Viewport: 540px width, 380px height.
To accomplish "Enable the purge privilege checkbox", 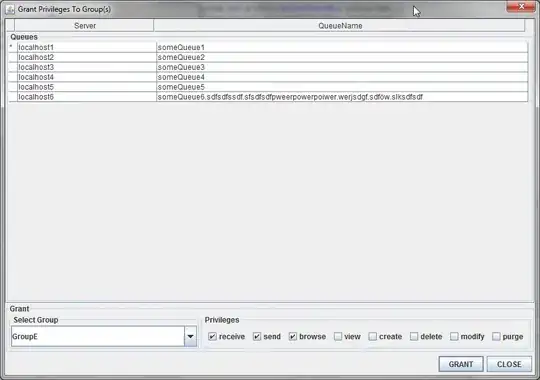I will (496, 337).
